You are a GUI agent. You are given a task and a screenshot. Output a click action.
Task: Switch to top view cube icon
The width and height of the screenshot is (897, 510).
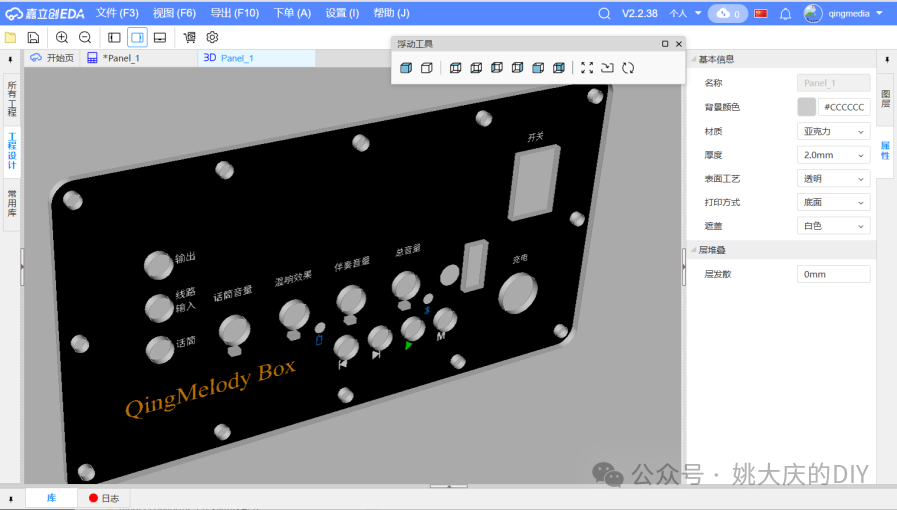[x=455, y=68]
